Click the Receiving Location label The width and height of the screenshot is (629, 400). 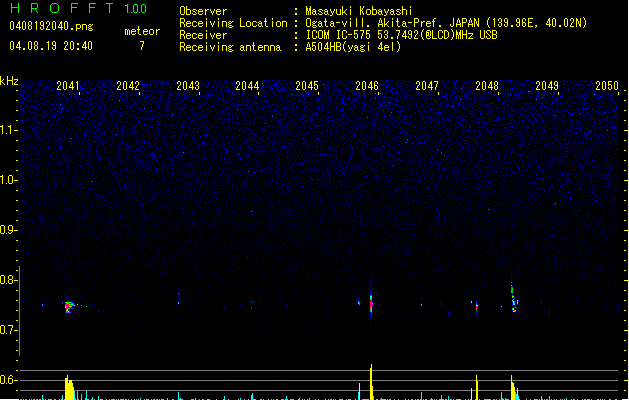click(x=233, y=23)
